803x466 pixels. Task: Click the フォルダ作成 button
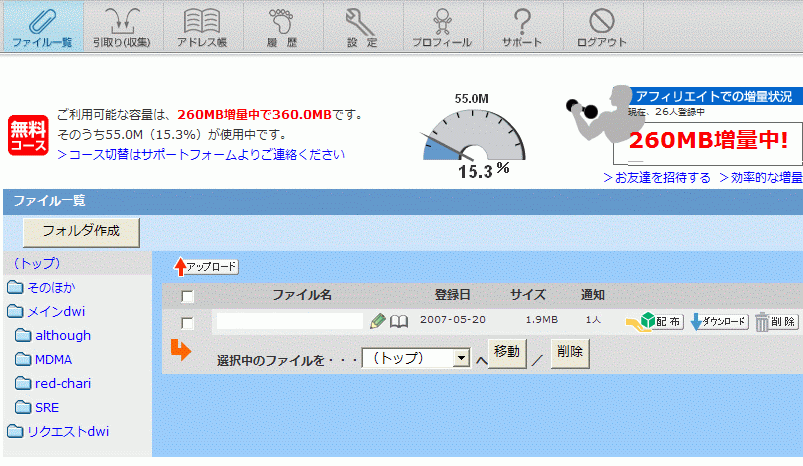click(x=81, y=231)
